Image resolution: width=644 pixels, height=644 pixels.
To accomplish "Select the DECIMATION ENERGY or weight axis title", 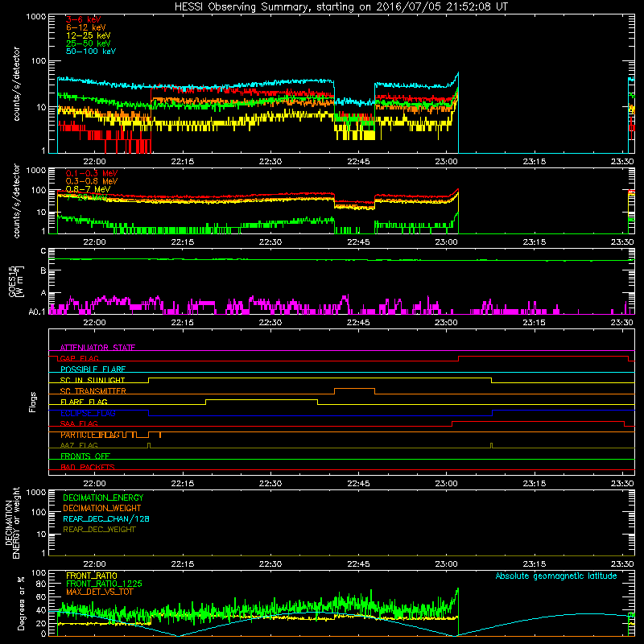I will [12, 522].
